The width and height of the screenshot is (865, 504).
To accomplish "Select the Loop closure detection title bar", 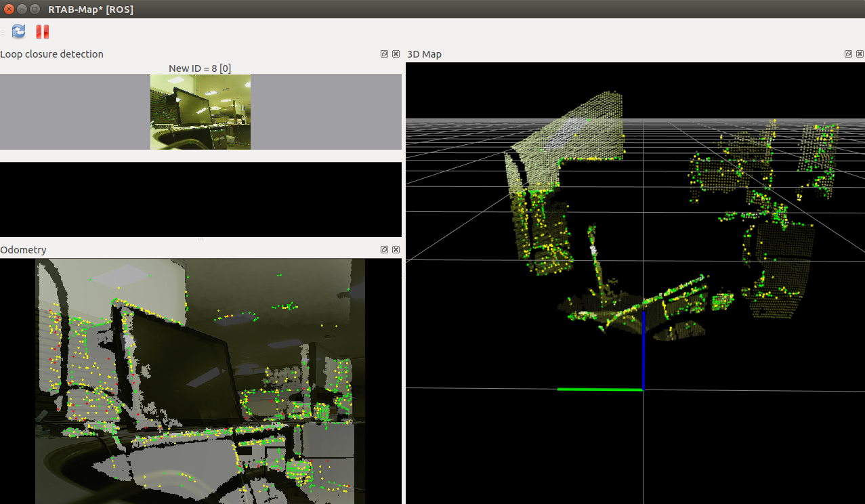I will point(52,54).
